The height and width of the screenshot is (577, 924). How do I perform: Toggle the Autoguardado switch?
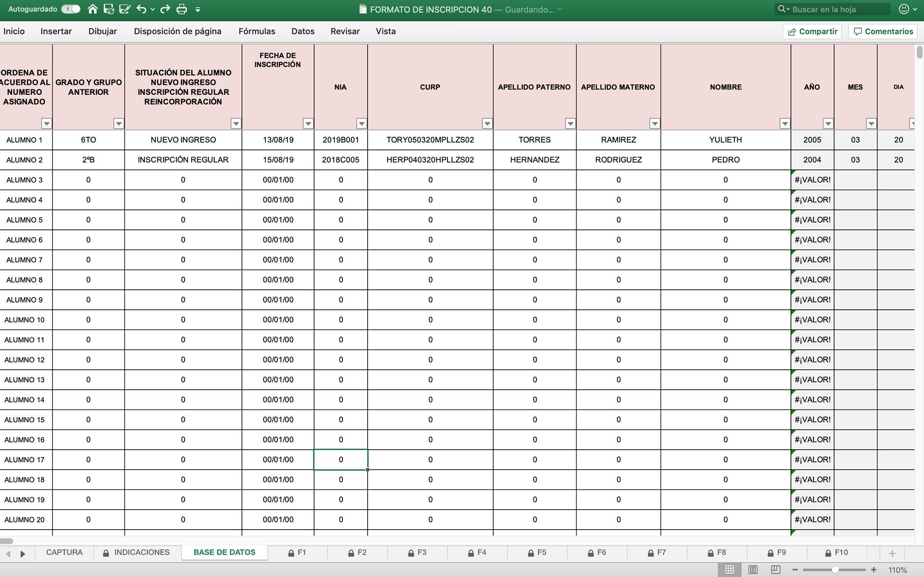click(71, 9)
